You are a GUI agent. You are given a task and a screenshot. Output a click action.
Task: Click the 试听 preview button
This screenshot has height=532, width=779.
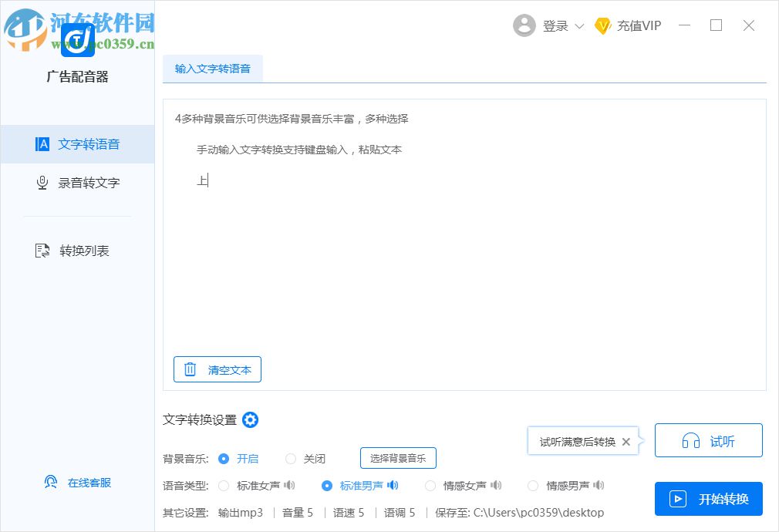click(x=708, y=440)
